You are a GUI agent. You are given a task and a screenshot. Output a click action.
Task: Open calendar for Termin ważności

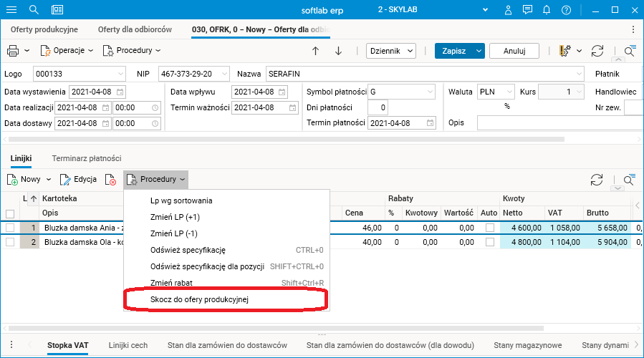(x=292, y=107)
